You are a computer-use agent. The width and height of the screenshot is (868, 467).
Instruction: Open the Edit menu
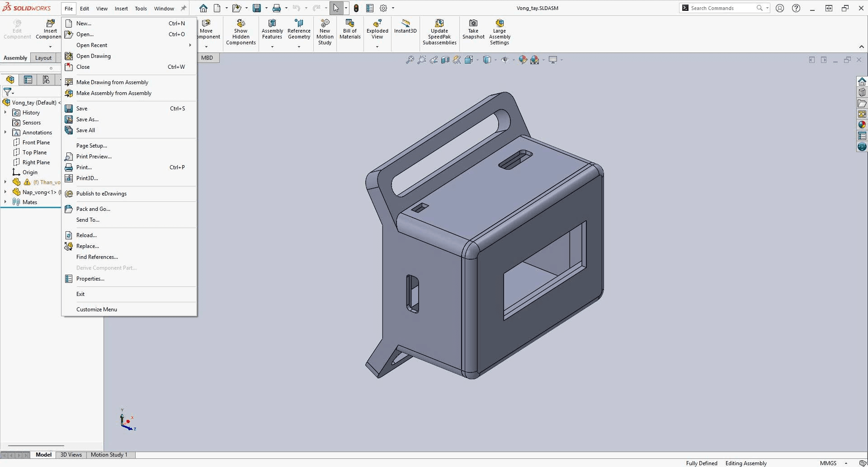85,8
